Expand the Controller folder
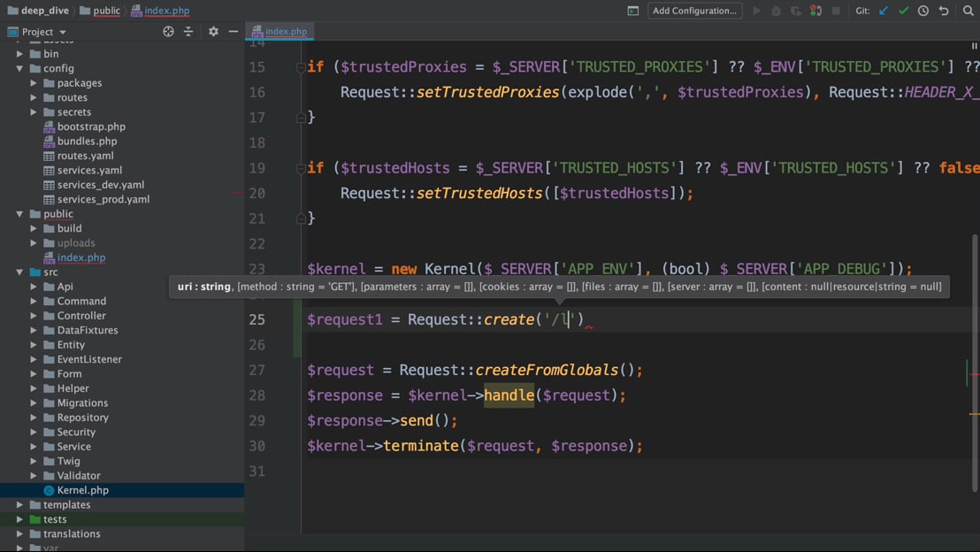Image resolution: width=980 pixels, height=552 pixels. [34, 316]
